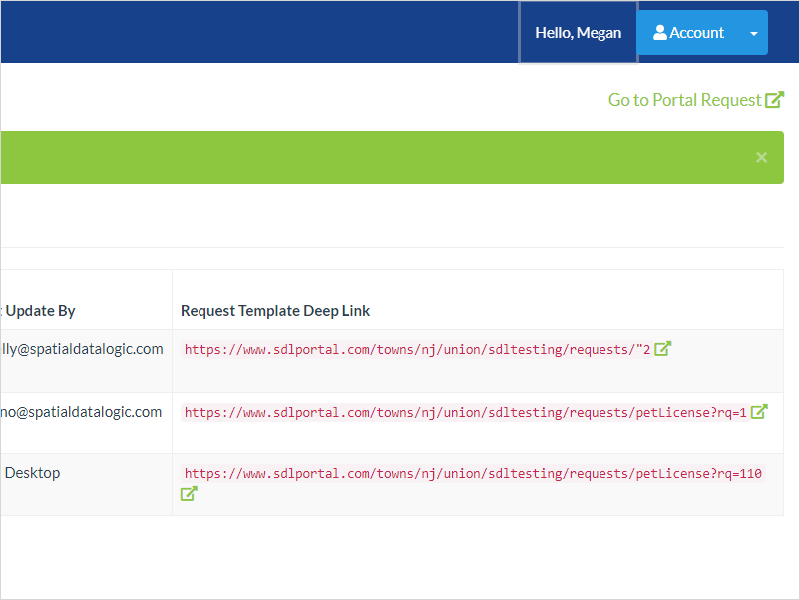
Task: Click the Request Template Deep Link column header
Action: point(276,311)
